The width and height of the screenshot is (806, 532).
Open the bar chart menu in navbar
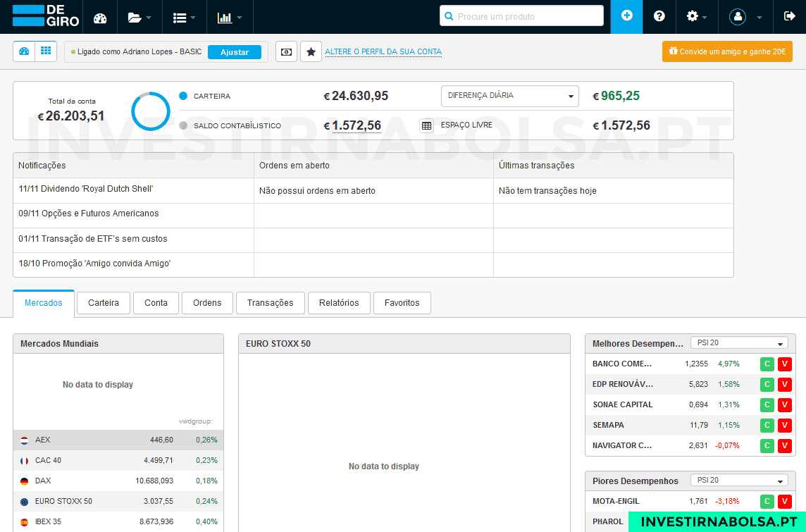tap(229, 18)
